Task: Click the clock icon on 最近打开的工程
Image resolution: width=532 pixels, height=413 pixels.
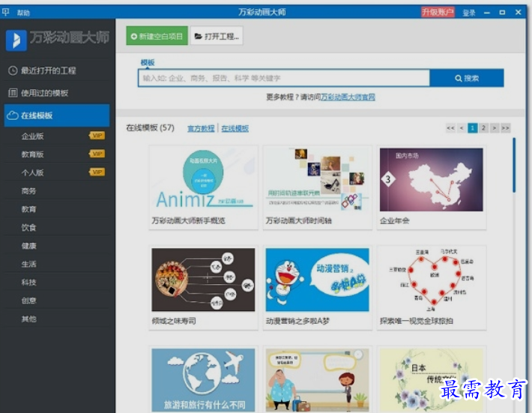Action: 13,70
